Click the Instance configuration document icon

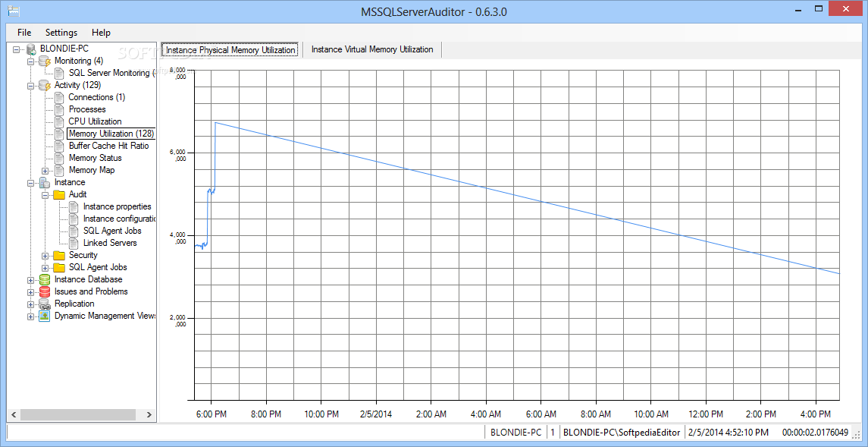click(x=74, y=219)
